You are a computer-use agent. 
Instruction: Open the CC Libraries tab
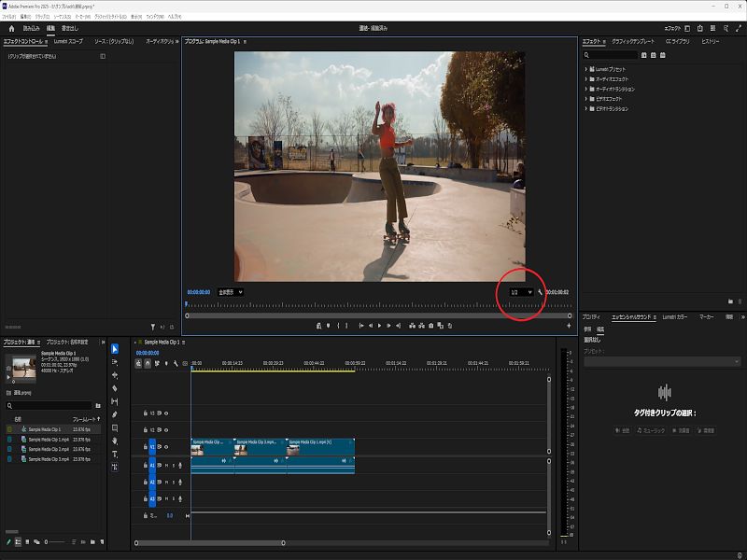[x=677, y=42]
